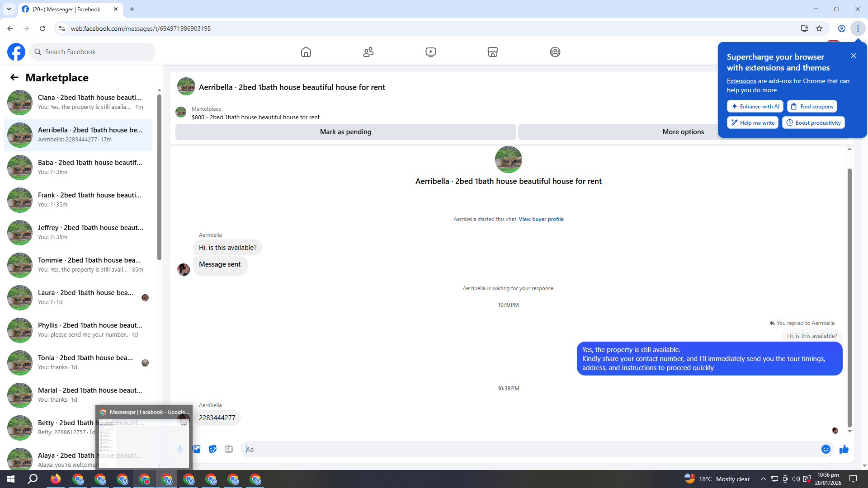This screenshot has width=868, height=488.
Task: Select the Aerribella conversation in the list
Action: [78, 135]
